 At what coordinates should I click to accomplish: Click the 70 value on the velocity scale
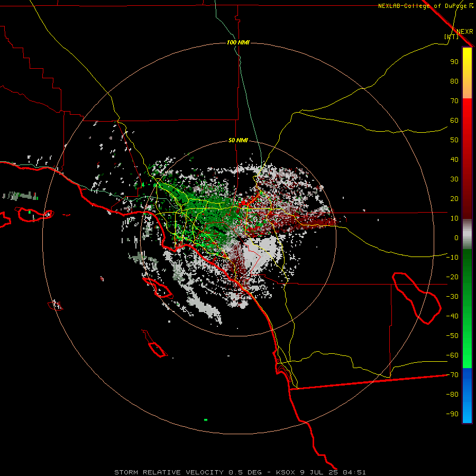pyautogui.click(x=454, y=101)
